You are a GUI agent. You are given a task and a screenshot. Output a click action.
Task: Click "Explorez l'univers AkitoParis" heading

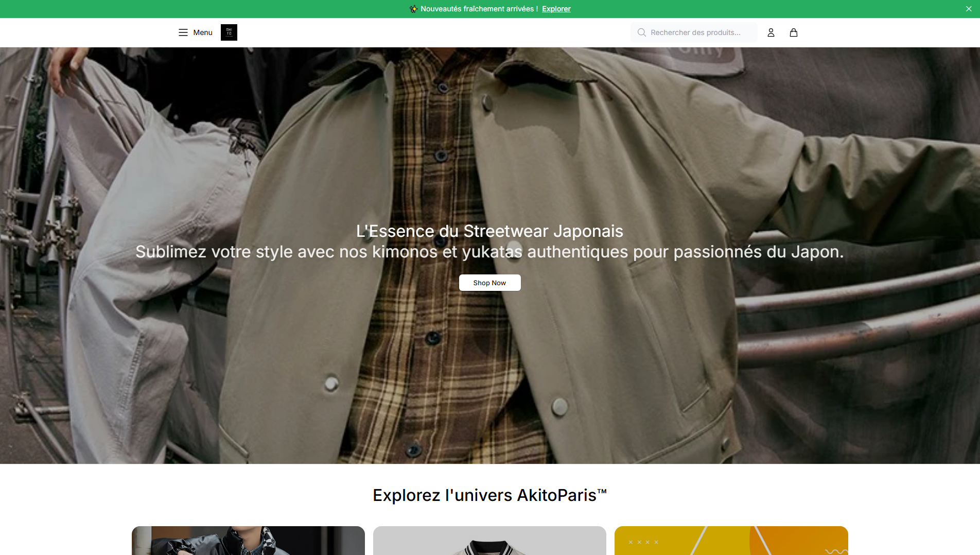[489, 495]
